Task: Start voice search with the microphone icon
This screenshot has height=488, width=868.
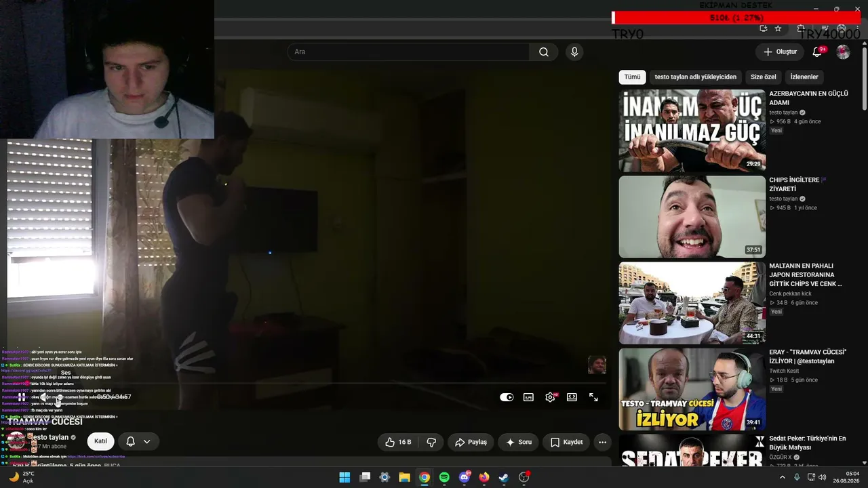Action: click(x=574, y=52)
